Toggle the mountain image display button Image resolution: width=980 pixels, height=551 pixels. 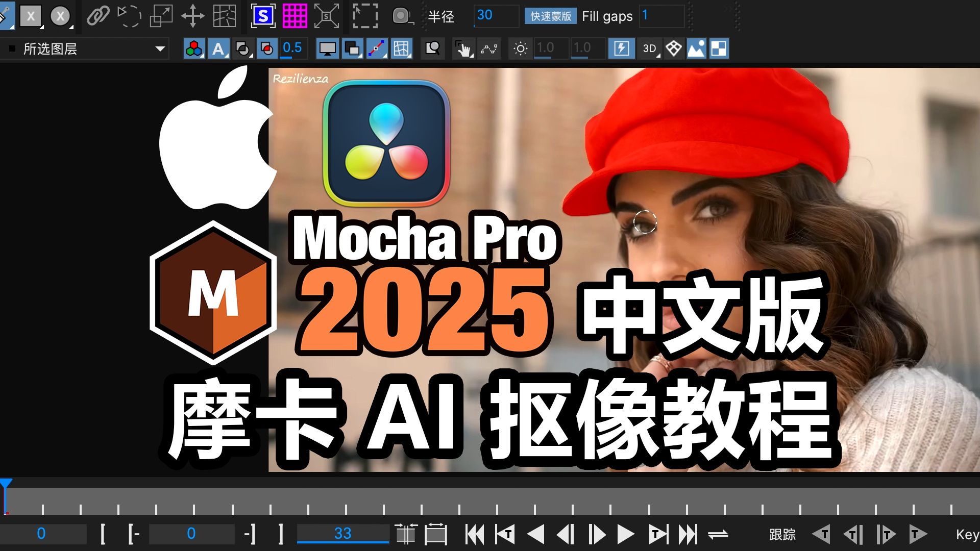coord(696,49)
